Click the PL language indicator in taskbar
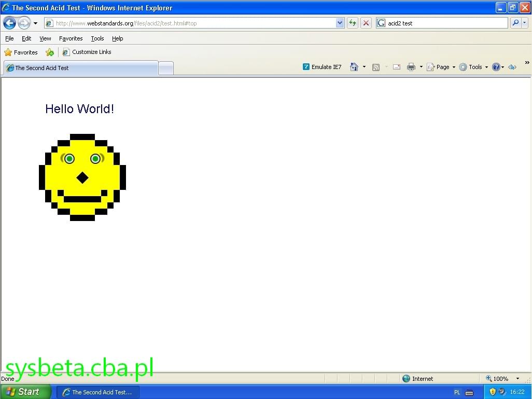This screenshot has width=532, height=399. (457, 392)
